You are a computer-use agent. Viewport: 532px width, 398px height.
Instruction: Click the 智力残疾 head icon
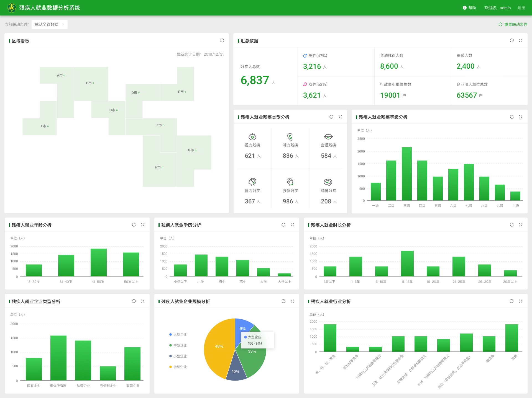click(252, 182)
